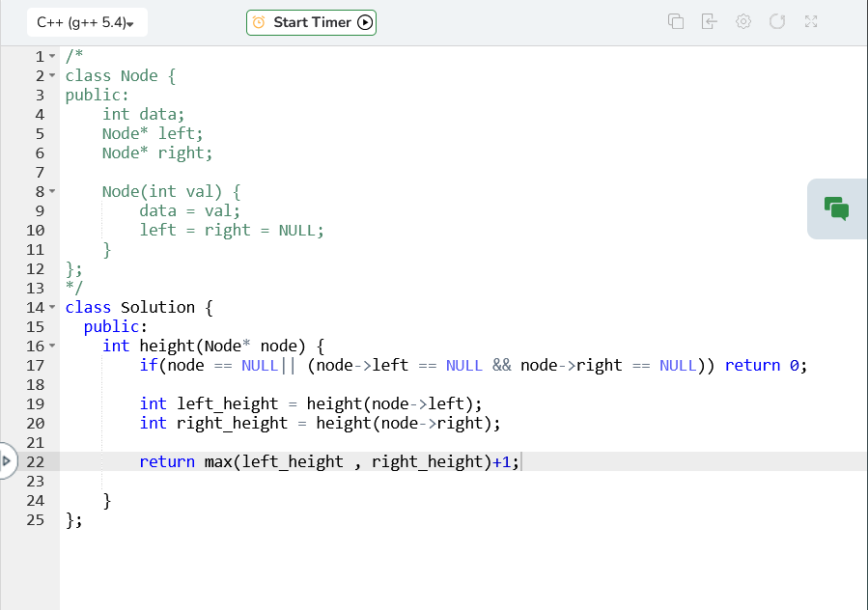Click line number 13 with '*/' comment end
The width and height of the screenshot is (868, 610).
pyautogui.click(x=35, y=289)
